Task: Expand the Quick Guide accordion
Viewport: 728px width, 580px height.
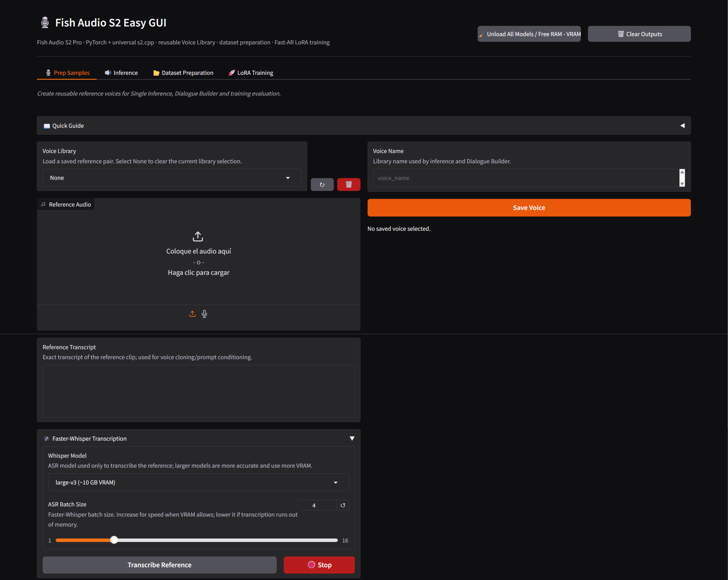Action: pos(364,126)
